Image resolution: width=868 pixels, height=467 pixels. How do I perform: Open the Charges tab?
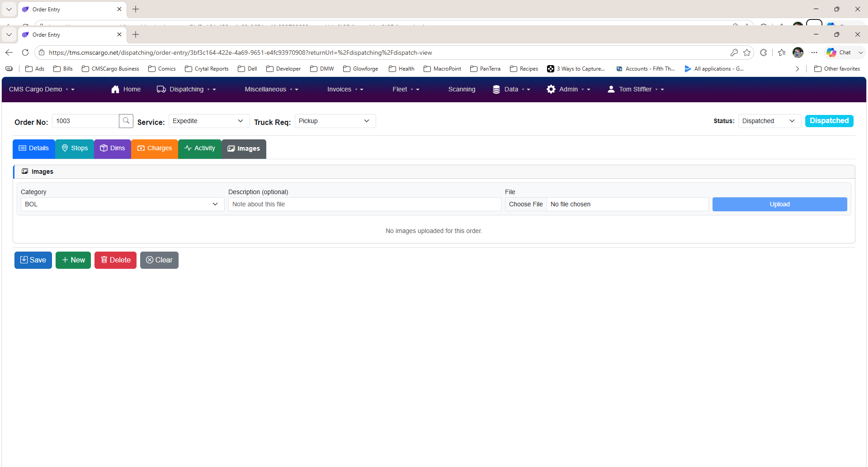155,148
